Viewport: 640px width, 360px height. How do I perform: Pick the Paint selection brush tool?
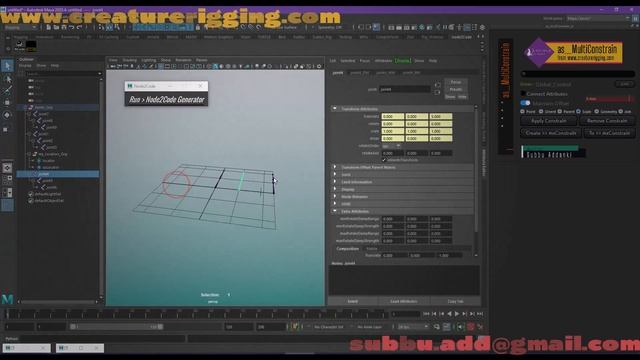pos(7,90)
